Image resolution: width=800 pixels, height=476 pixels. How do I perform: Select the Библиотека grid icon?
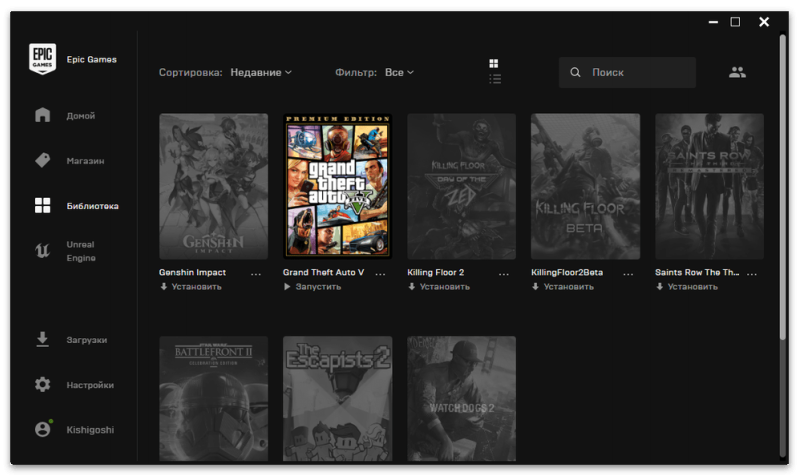[42, 206]
